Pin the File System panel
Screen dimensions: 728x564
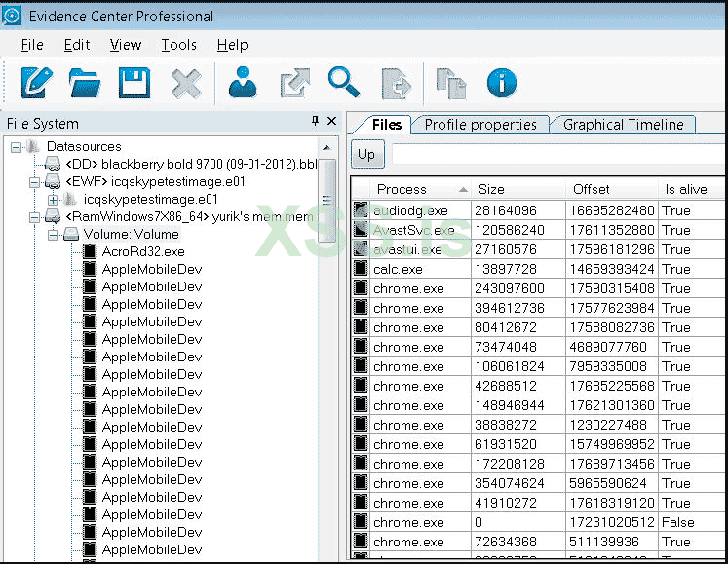click(x=314, y=122)
